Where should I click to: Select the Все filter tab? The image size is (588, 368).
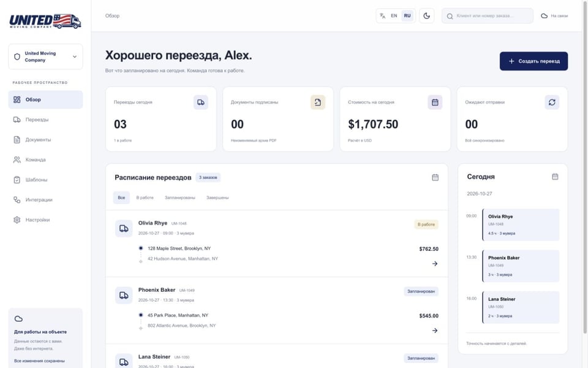pos(121,197)
